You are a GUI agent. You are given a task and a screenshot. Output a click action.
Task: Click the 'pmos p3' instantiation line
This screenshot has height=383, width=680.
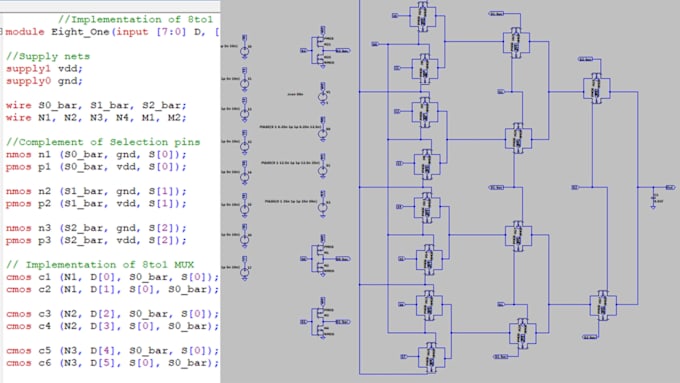(96, 240)
